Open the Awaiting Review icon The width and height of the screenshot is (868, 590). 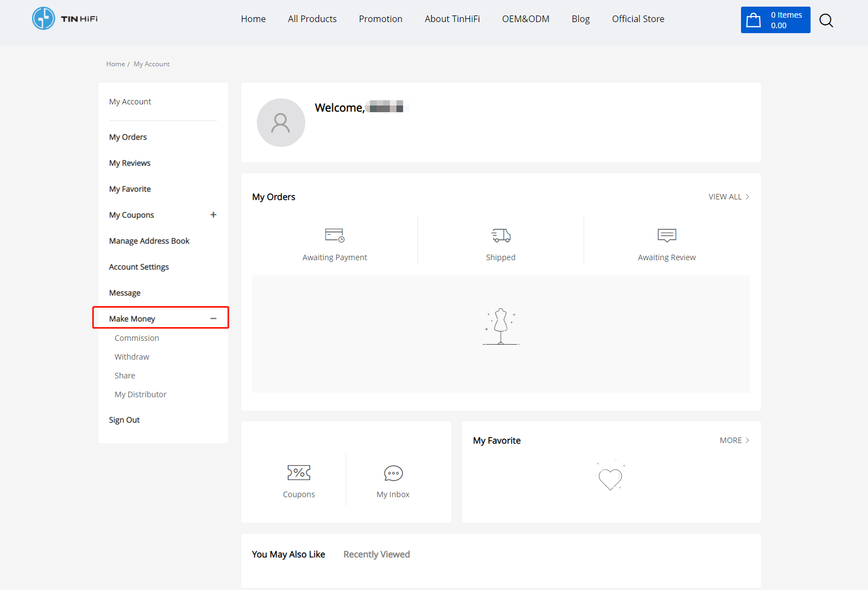click(x=666, y=235)
